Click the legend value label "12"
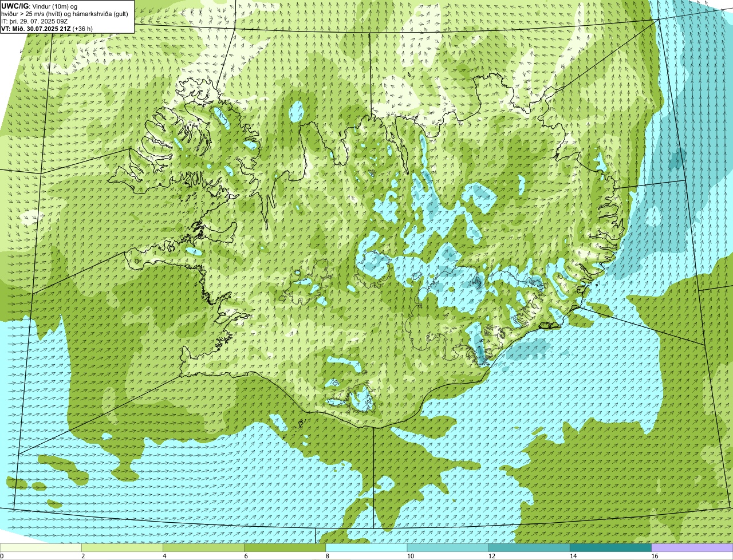 point(491,556)
